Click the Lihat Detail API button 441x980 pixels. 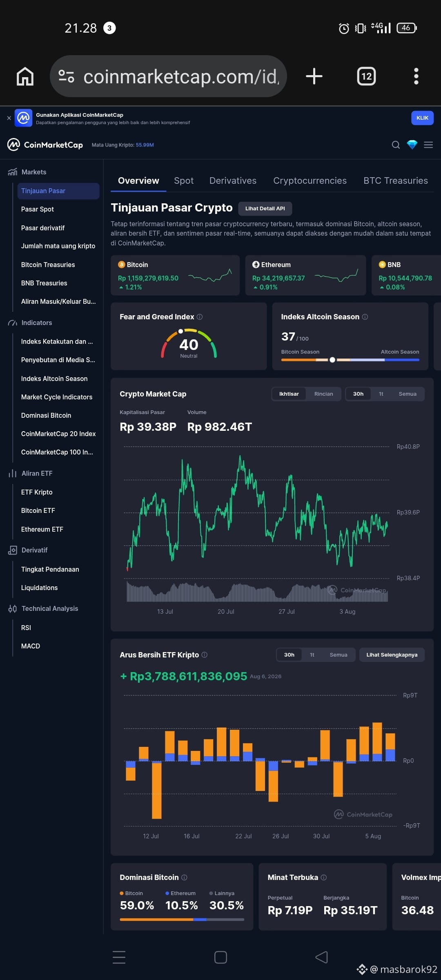tap(265, 208)
